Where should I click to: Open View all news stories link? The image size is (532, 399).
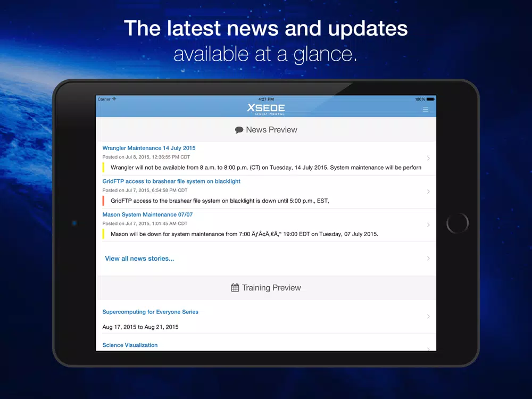pos(139,259)
